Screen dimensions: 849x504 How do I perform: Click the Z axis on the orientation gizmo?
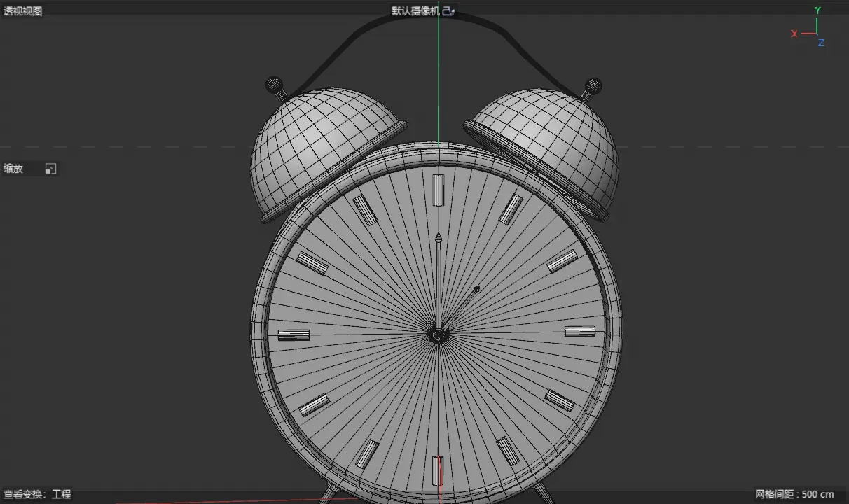[821, 43]
